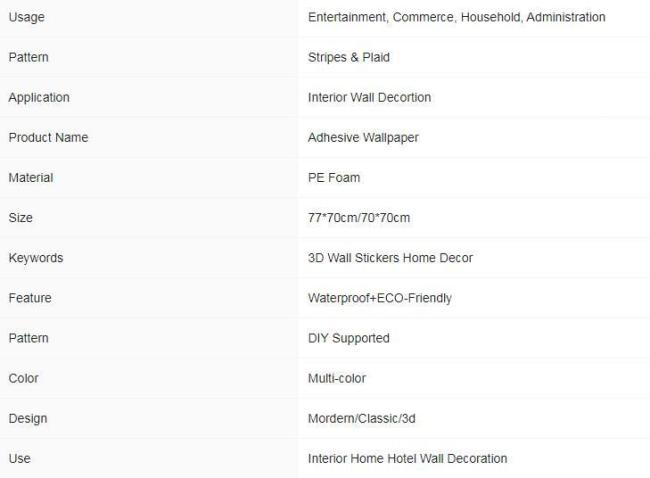Select the Entertainment, Commerce, Household, Administration value
The image size is (650, 478).
(x=456, y=17)
